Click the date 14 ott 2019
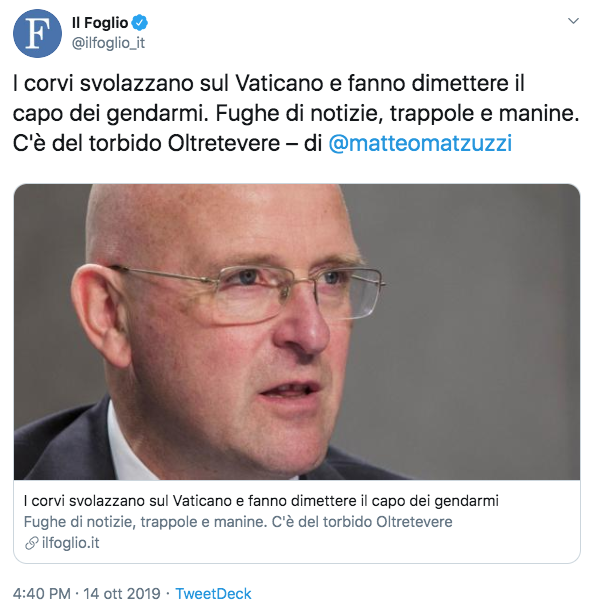 pyautogui.click(x=122, y=593)
